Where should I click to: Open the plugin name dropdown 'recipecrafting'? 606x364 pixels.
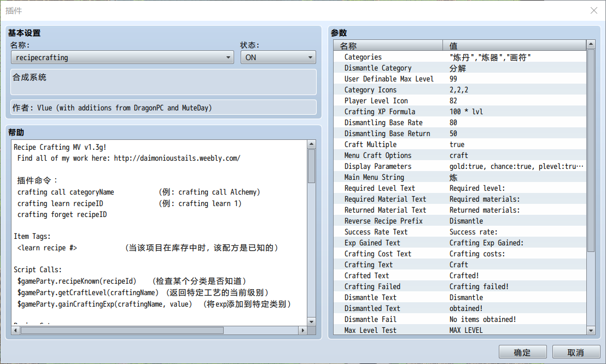[x=122, y=57]
